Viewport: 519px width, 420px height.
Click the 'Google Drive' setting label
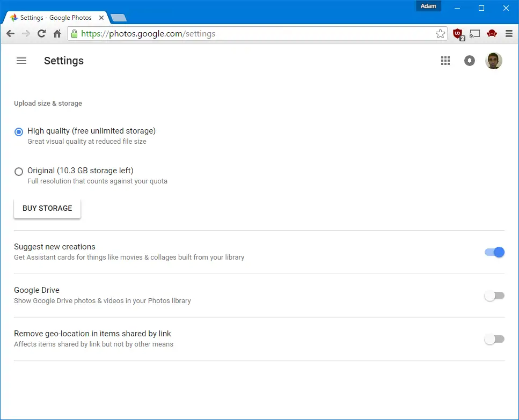[x=36, y=290]
